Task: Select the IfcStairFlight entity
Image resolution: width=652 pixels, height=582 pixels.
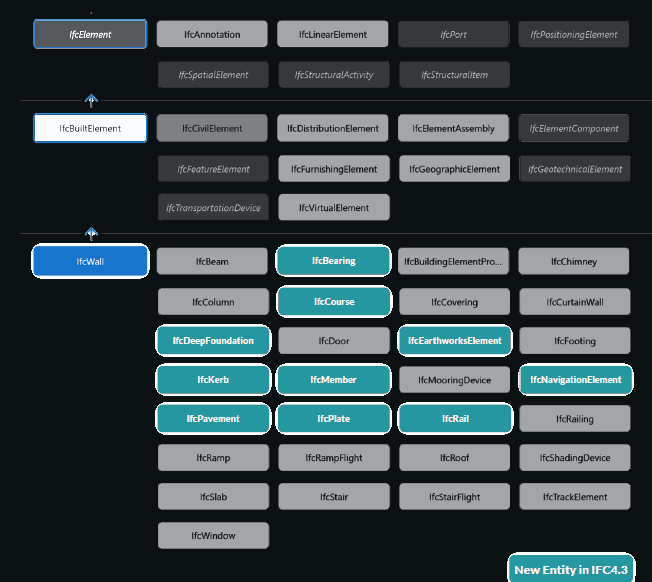Action: pos(454,496)
